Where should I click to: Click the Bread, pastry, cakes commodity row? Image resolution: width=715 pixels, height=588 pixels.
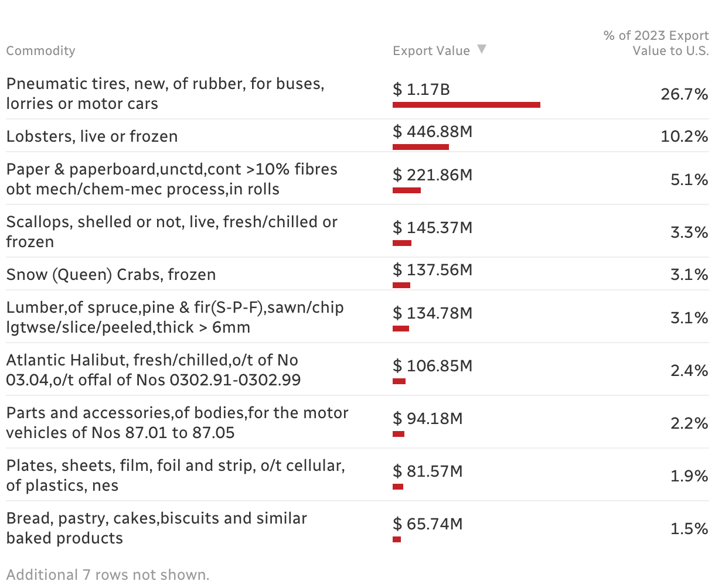156,528
